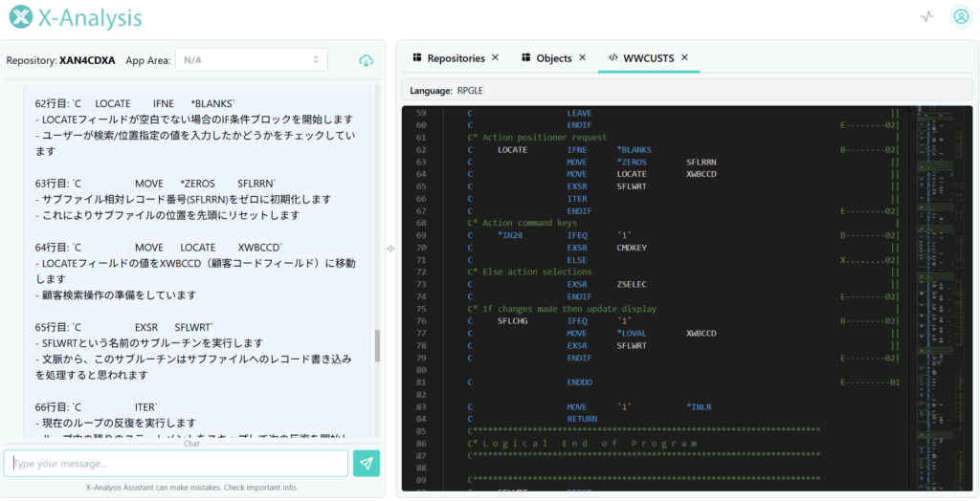This screenshot has height=501, width=980.
Task: Close the Objects tab
Action: [x=582, y=57]
